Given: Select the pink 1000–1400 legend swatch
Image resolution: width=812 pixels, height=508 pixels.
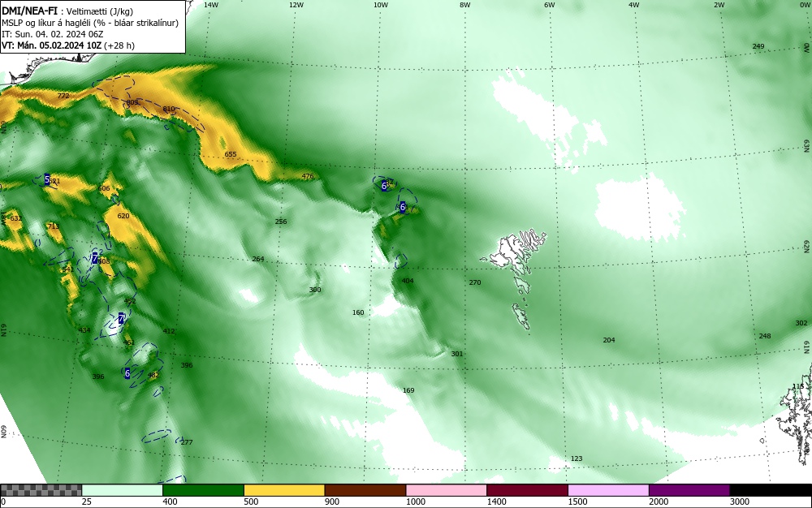Looking at the screenshot, I should [x=446, y=490].
